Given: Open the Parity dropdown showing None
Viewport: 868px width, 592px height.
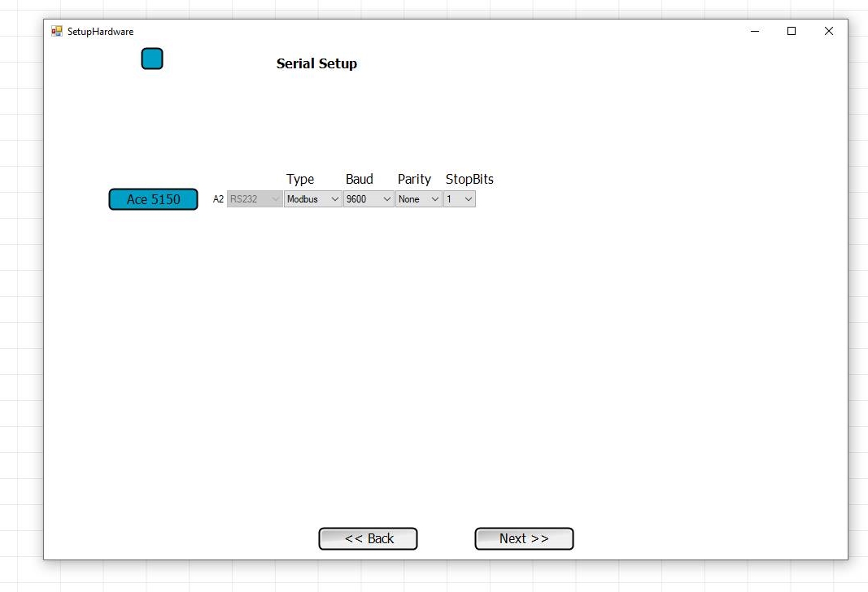Looking at the screenshot, I should (x=418, y=199).
